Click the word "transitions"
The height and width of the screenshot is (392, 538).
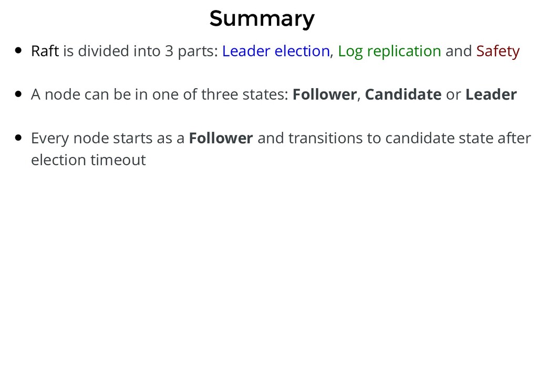[x=325, y=138]
